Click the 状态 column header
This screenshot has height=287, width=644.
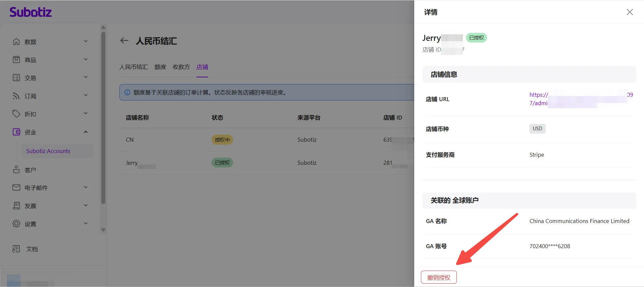[x=217, y=118]
